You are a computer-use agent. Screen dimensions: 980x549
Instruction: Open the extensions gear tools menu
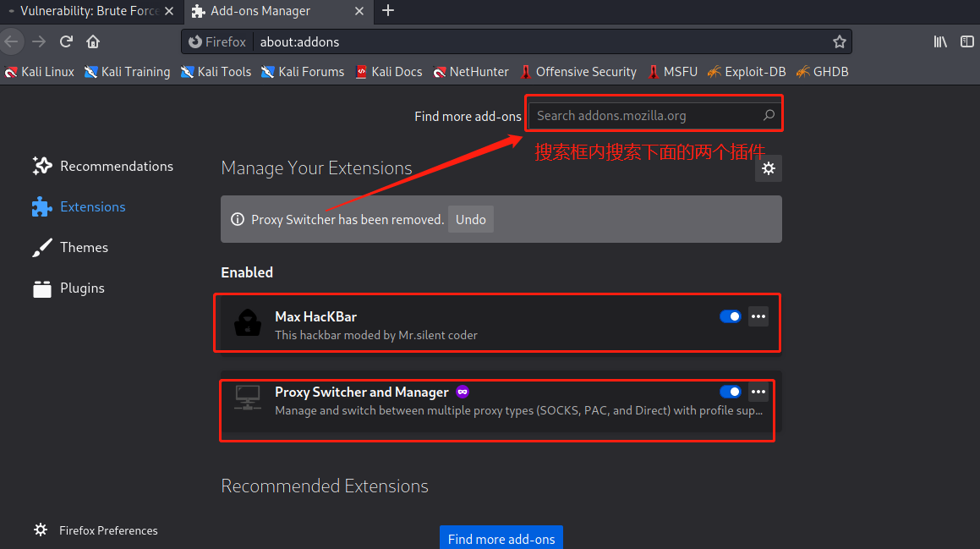click(768, 168)
